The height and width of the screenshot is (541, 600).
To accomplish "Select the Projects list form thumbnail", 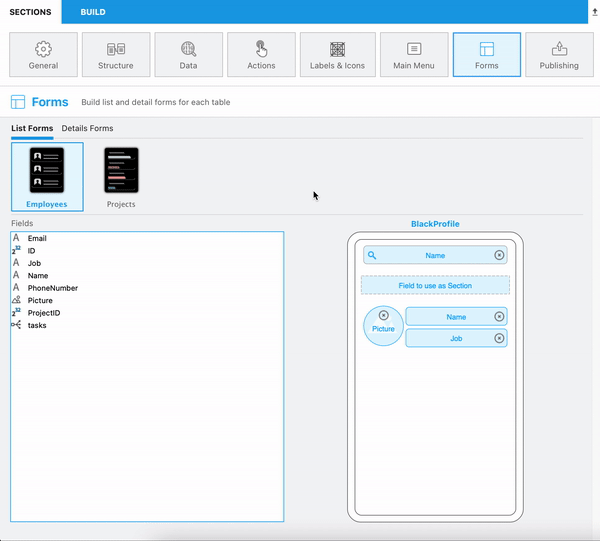I will (x=121, y=177).
